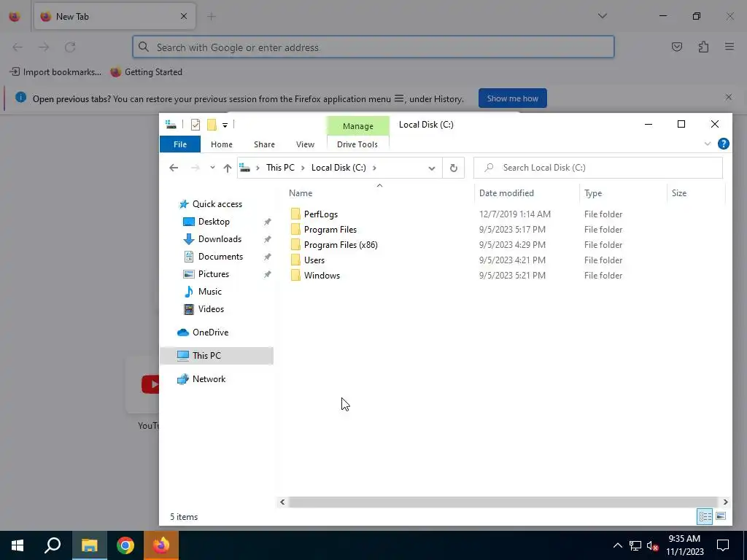The image size is (747, 560).
Task: Sort files by the Date modified column
Action: coord(506,193)
